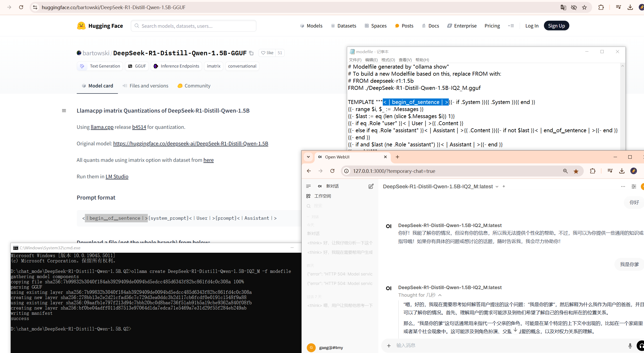Screen dimensions: 644x353
Task: Click the microphone voice input icon
Action: (630, 346)
